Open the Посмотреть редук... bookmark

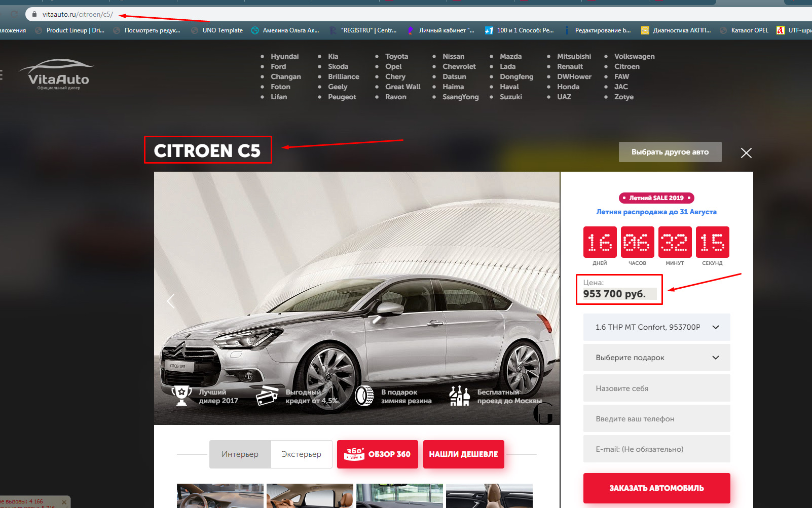coord(146,30)
